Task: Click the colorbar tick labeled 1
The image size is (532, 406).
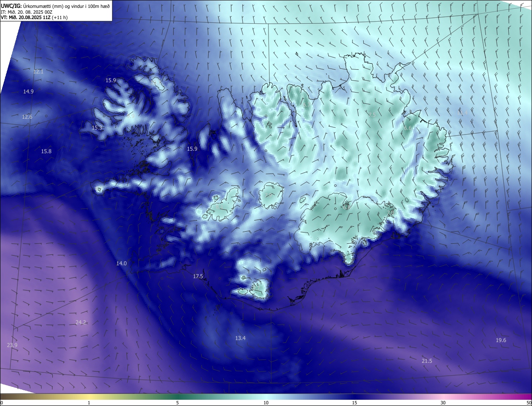Action: point(89,403)
